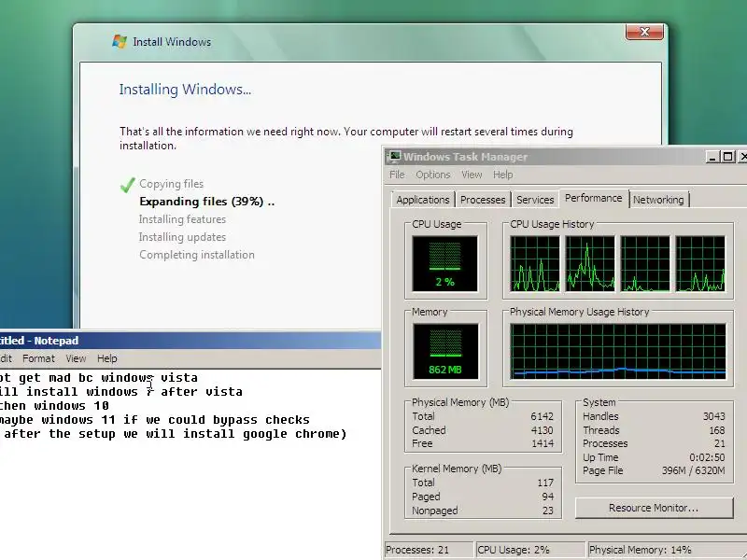The width and height of the screenshot is (747, 560).
Task: Maximize the Windows Task Manager window
Action: [728, 157]
